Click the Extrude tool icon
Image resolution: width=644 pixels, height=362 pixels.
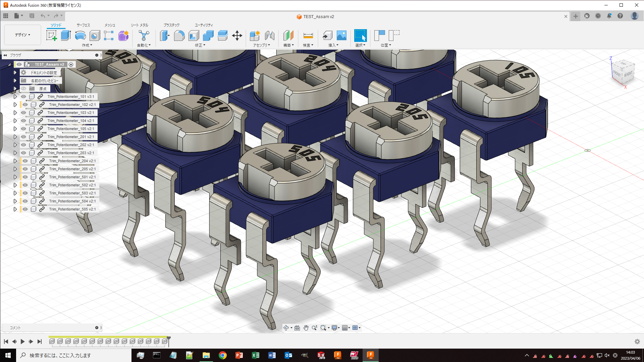(66, 36)
